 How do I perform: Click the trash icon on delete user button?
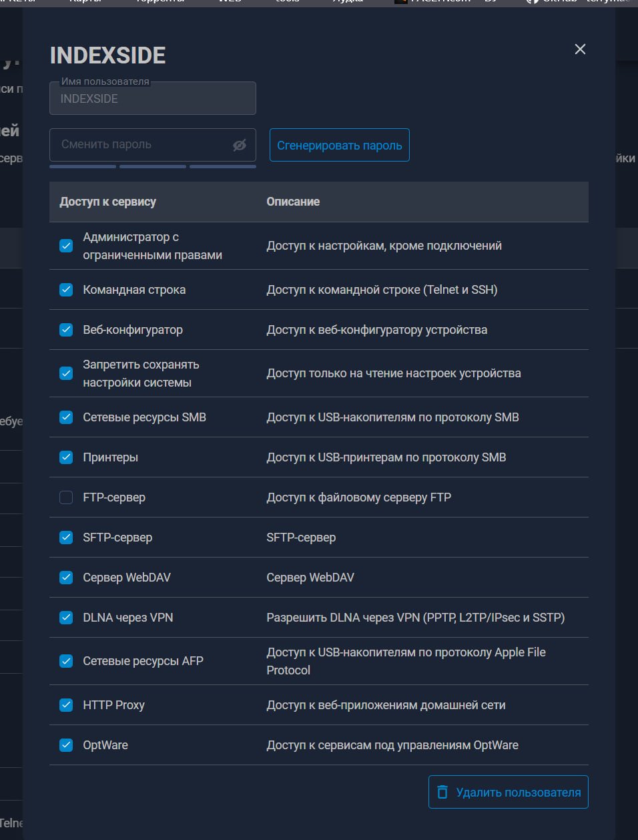[442, 792]
